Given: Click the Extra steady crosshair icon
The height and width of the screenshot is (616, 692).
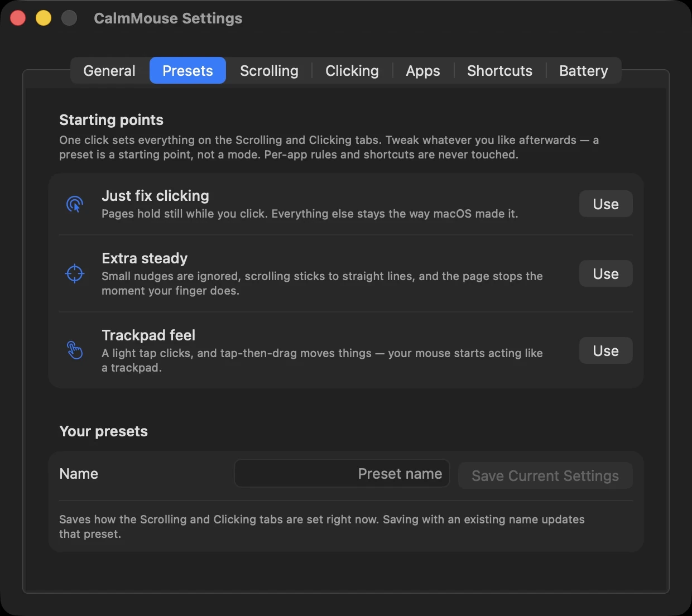Looking at the screenshot, I should click(x=75, y=274).
